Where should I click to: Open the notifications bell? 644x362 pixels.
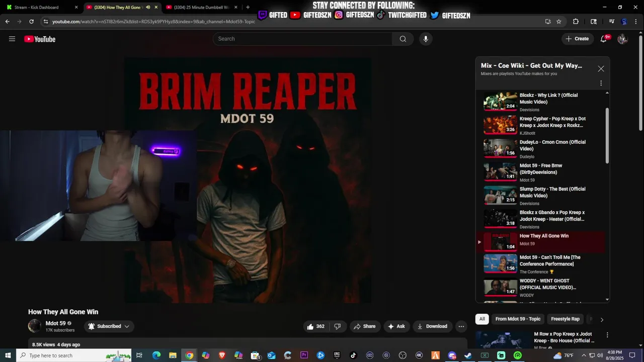coord(604,39)
